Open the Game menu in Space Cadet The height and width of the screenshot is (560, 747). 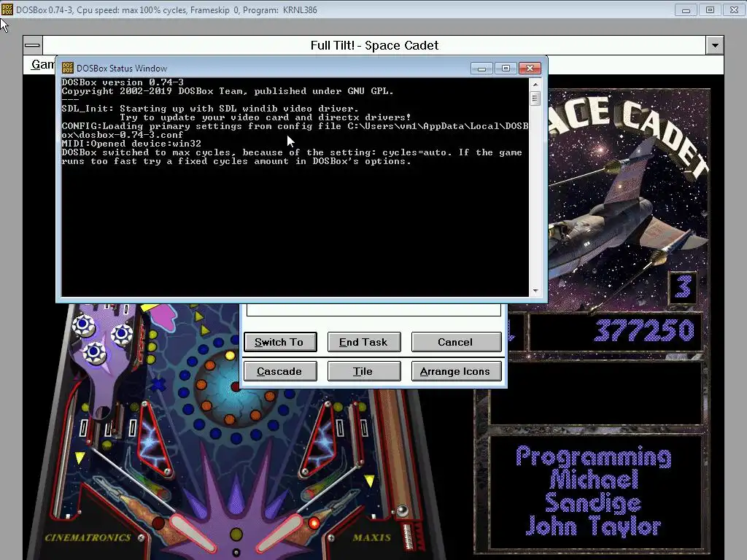click(x=42, y=64)
